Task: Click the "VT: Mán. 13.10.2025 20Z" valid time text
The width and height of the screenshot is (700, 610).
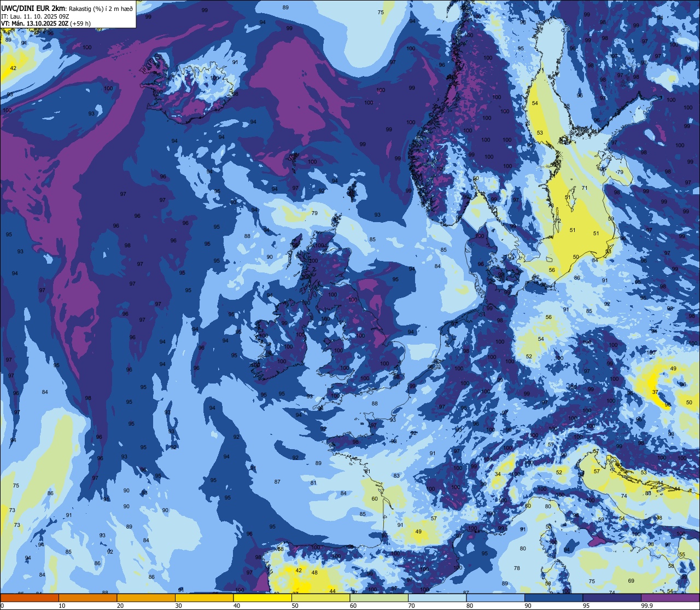Action: (x=34, y=24)
